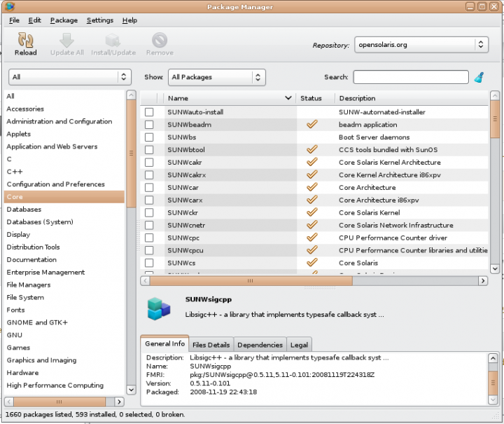Open the Help menu
The image size is (504, 424).
click(x=130, y=20)
